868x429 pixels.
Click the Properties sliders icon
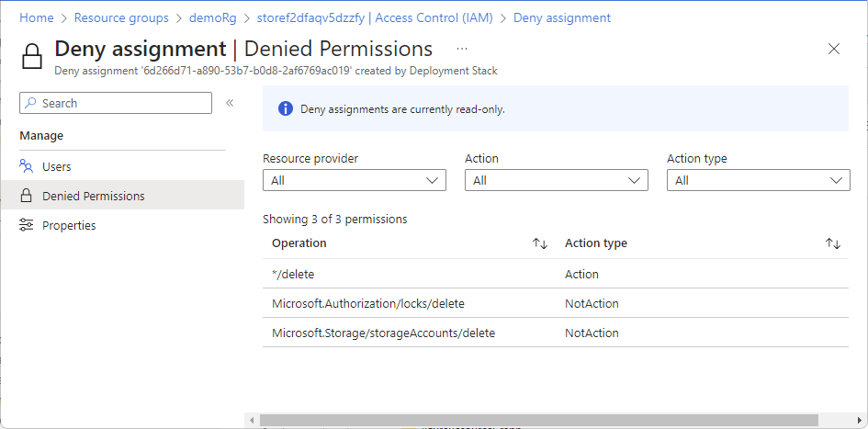coord(26,225)
